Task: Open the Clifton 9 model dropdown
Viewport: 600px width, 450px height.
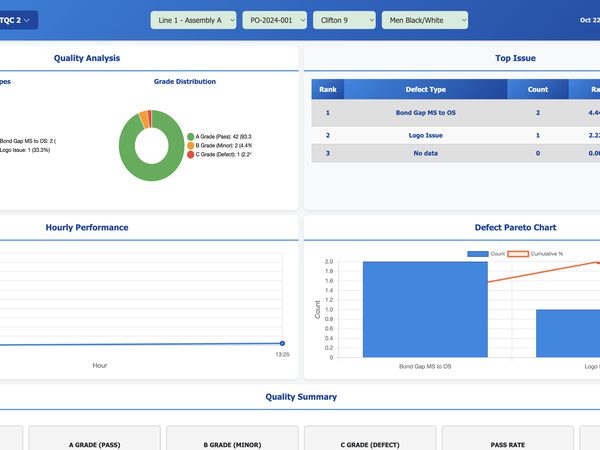Action: [344, 20]
